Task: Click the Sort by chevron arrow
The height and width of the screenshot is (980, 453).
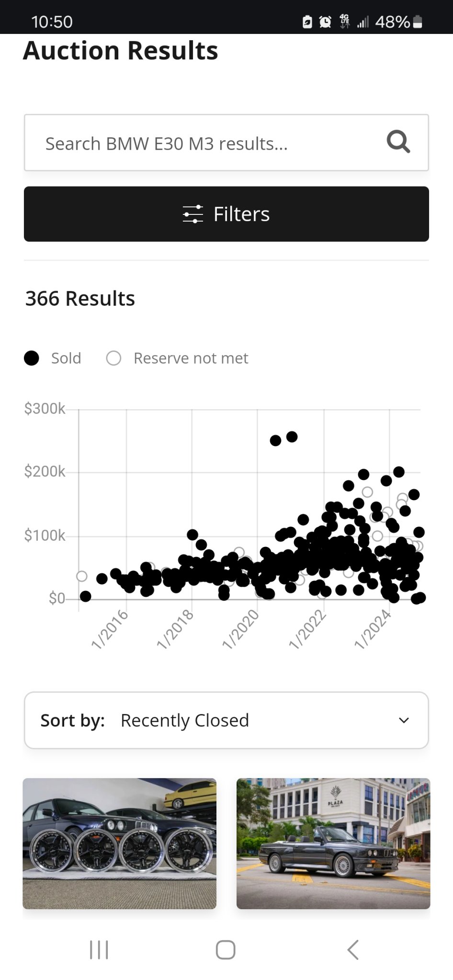Action: click(404, 720)
